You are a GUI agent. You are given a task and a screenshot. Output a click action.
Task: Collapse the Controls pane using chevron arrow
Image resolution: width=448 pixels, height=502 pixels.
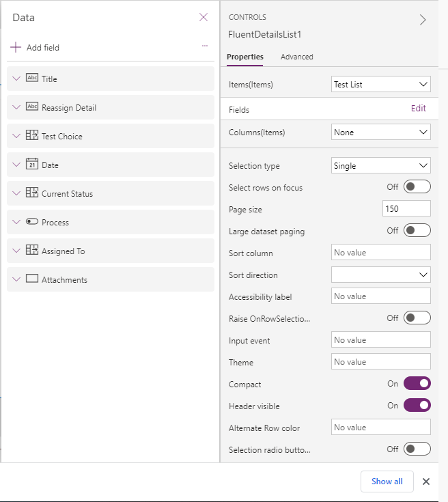click(423, 20)
